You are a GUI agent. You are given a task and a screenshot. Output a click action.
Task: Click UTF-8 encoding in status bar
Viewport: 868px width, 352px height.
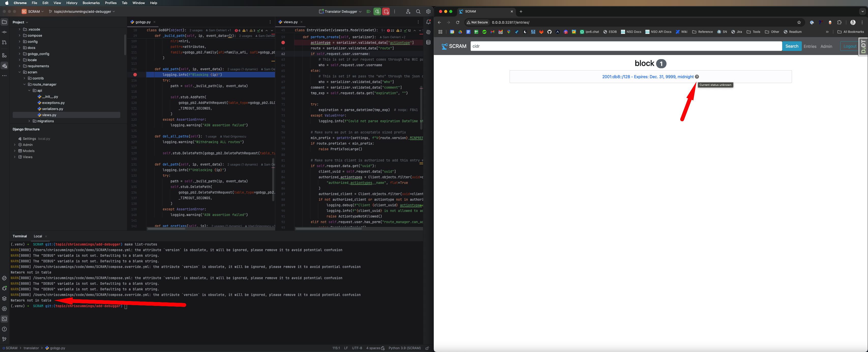coord(357,348)
